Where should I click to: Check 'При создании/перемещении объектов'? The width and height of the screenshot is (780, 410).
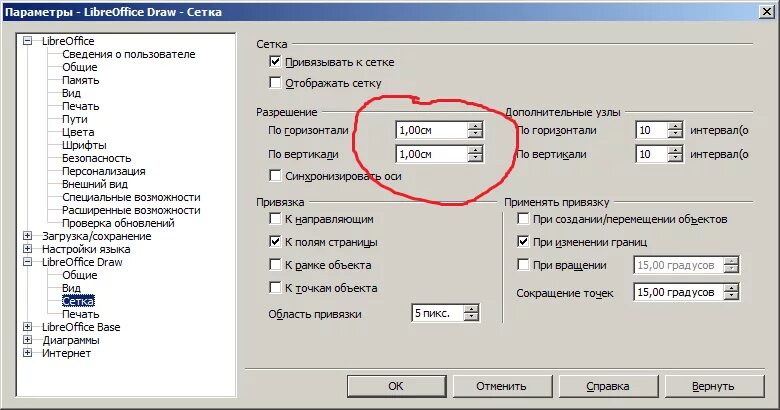[x=523, y=219]
